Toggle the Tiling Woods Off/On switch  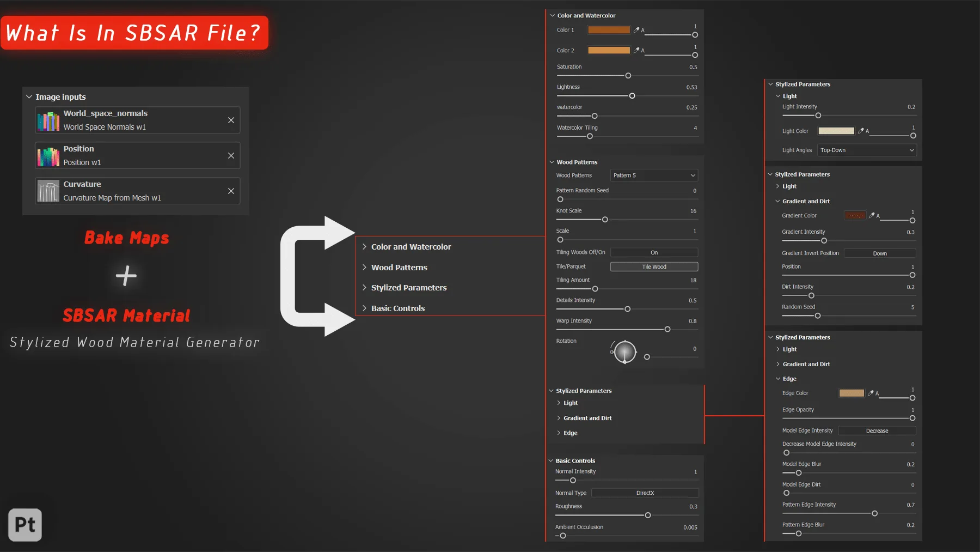pyautogui.click(x=654, y=252)
